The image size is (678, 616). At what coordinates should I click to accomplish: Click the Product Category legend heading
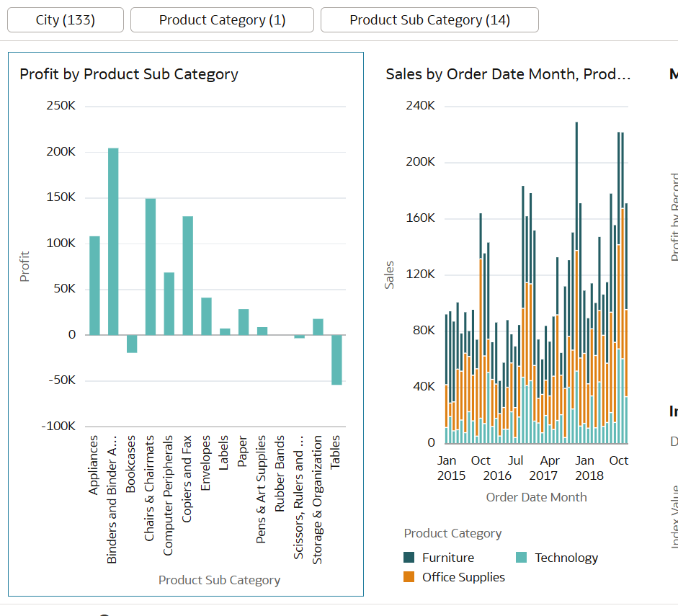(452, 533)
